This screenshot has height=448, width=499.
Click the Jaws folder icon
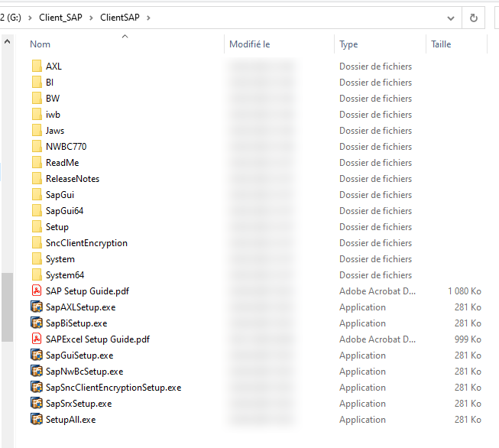[x=37, y=131]
